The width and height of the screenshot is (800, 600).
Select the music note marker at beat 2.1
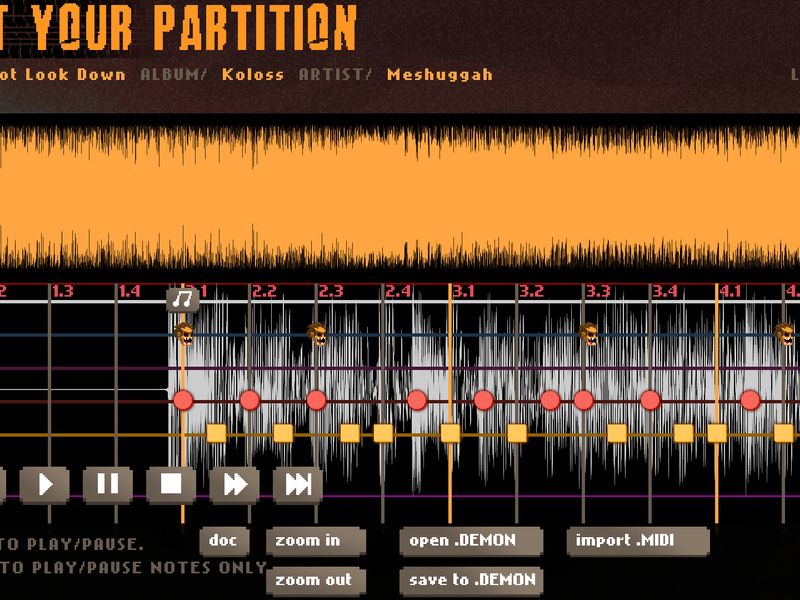[x=183, y=299]
